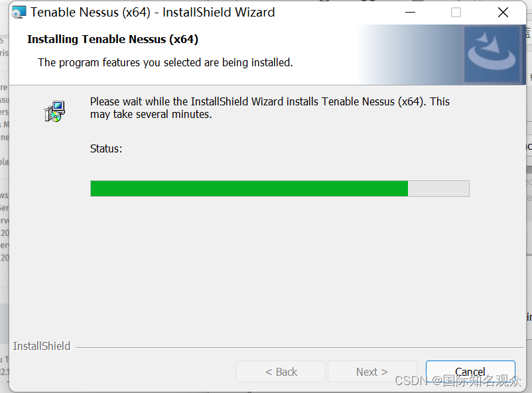Click the Please wait installation message
The width and height of the screenshot is (532, 393).
tap(270, 108)
